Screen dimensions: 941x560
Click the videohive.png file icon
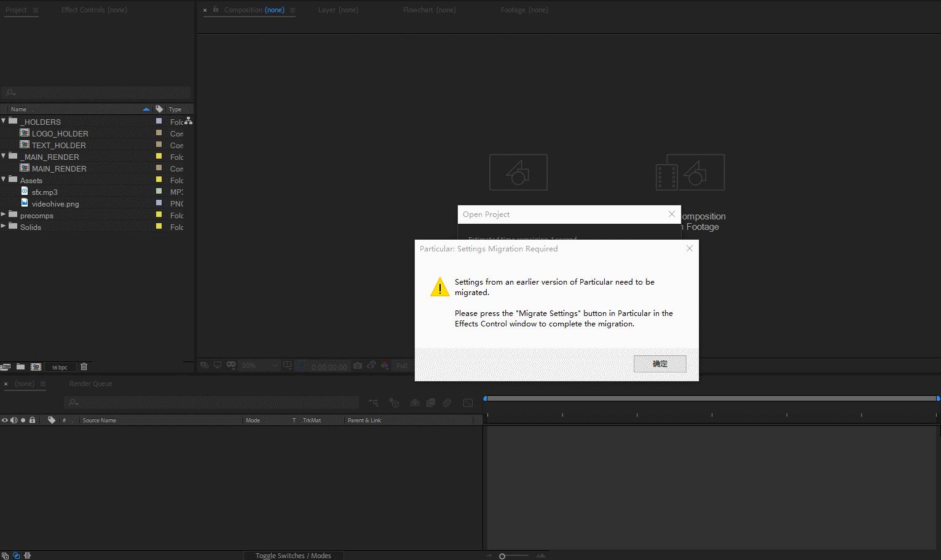[25, 203]
